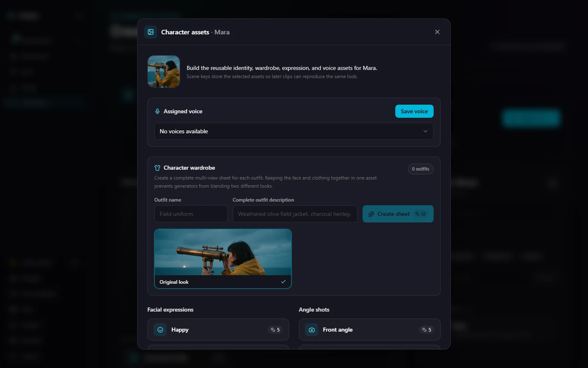Click the shirt icon beside Character wardrobe
This screenshot has width=588, height=368.
click(x=157, y=168)
